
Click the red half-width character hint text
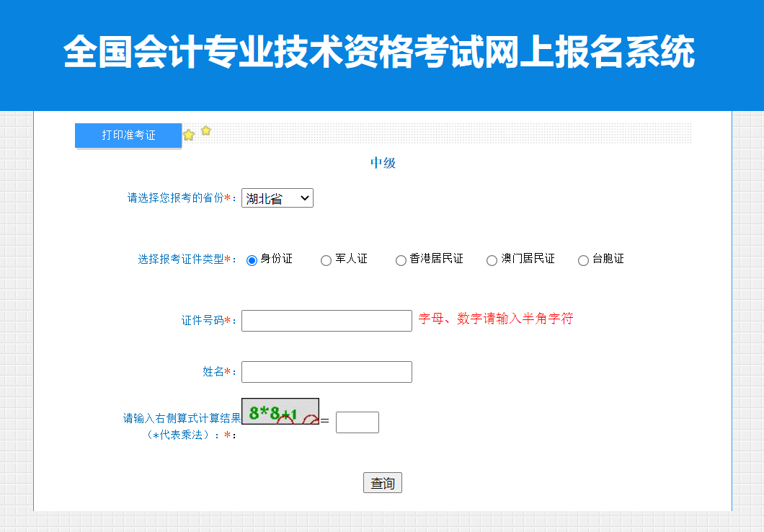click(494, 318)
